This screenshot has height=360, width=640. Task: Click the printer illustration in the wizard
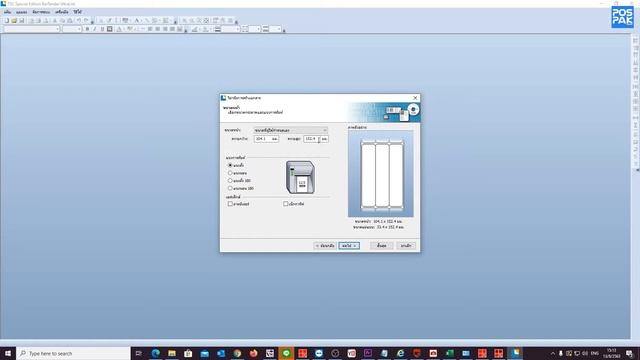(x=300, y=177)
